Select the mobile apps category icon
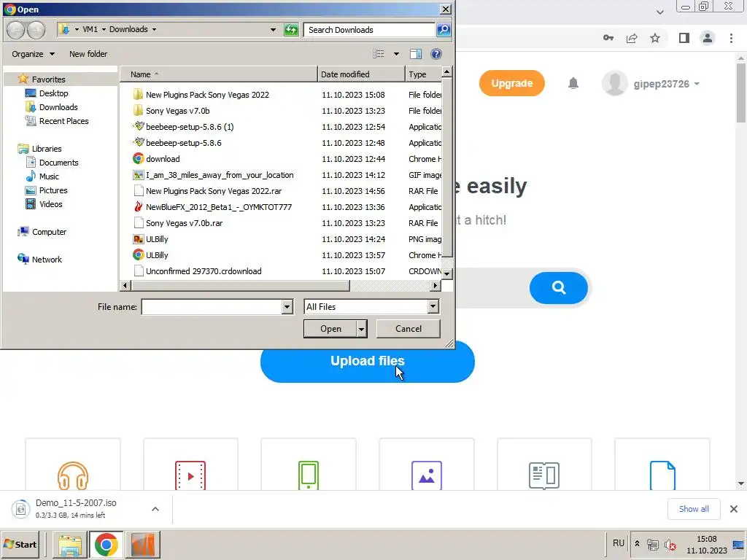The height and width of the screenshot is (560, 747). (309, 475)
